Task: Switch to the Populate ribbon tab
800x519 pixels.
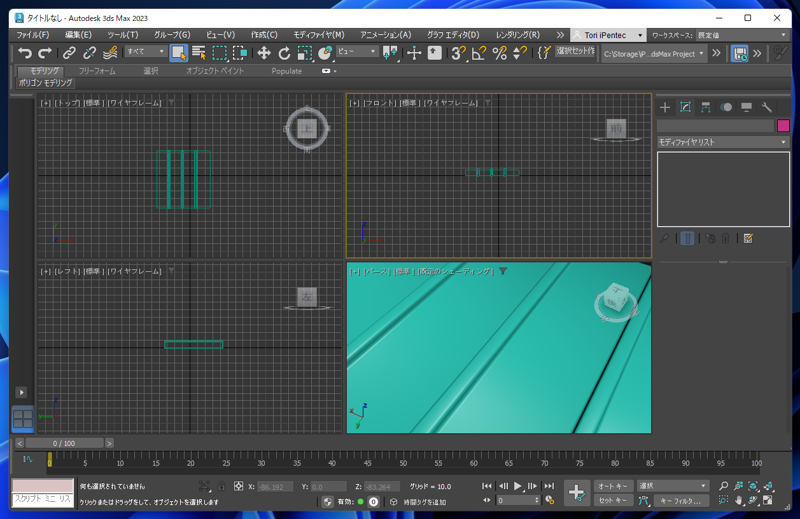Action: (286, 71)
